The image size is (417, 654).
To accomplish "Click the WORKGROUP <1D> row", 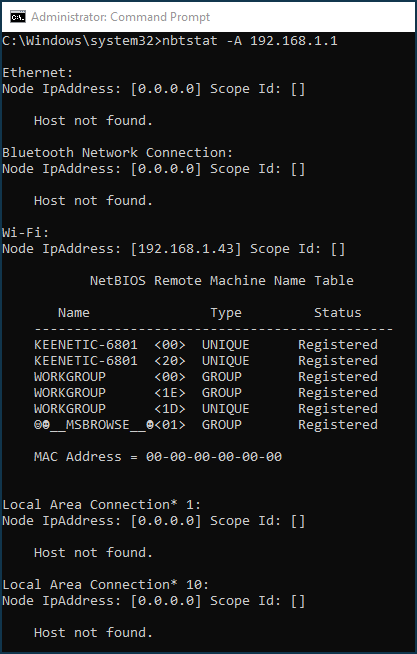I will point(206,409).
